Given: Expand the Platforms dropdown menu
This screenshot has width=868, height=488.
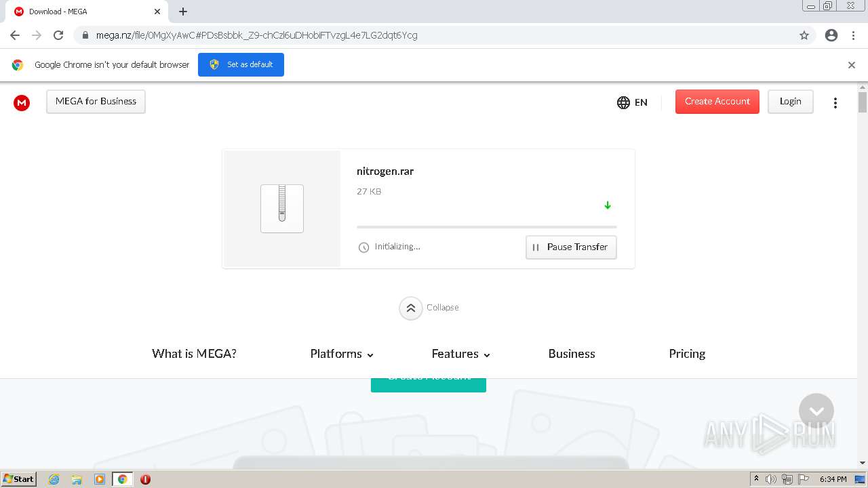Looking at the screenshot, I should pyautogui.click(x=342, y=354).
